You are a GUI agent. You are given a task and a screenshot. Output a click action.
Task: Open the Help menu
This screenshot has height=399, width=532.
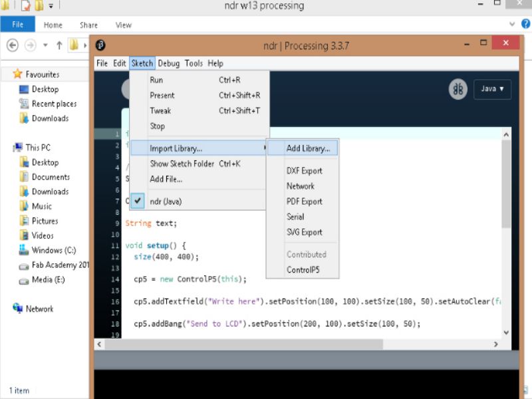[215, 63]
